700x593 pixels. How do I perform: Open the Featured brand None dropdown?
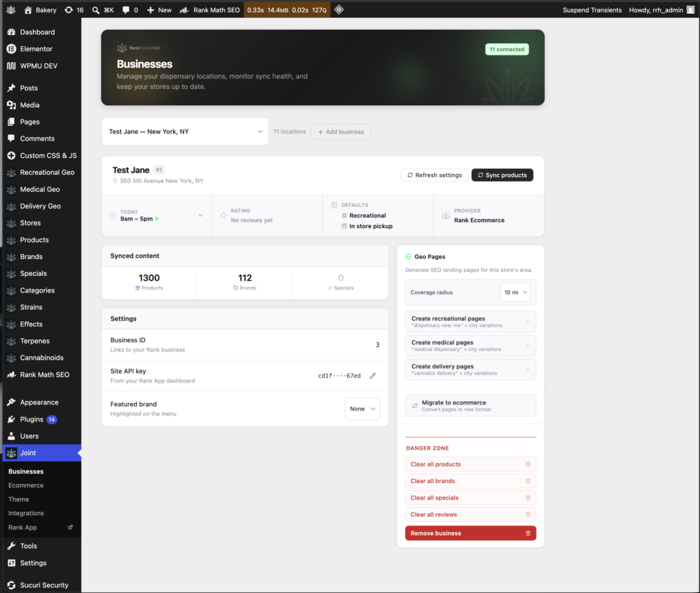pos(362,409)
